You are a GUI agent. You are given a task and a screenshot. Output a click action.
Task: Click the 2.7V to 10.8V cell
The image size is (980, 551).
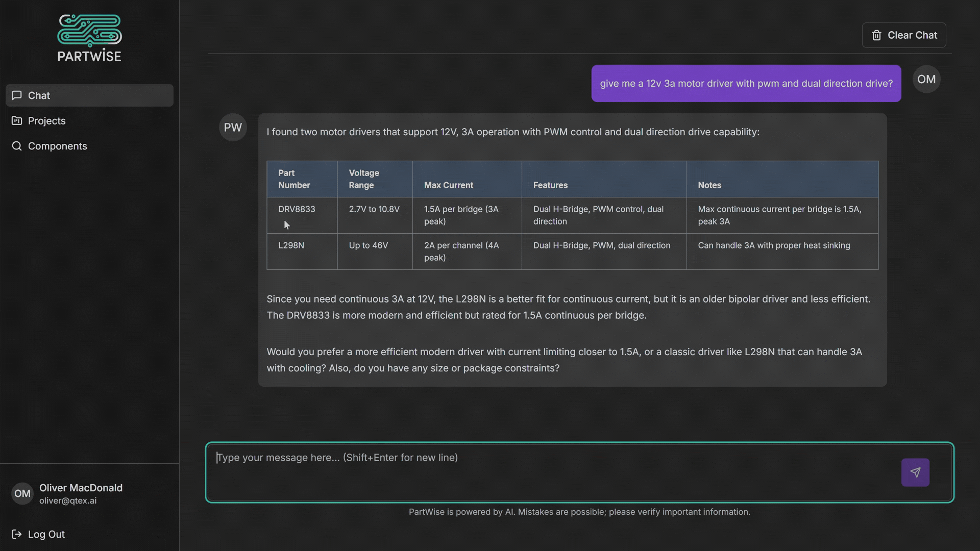coord(375,215)
